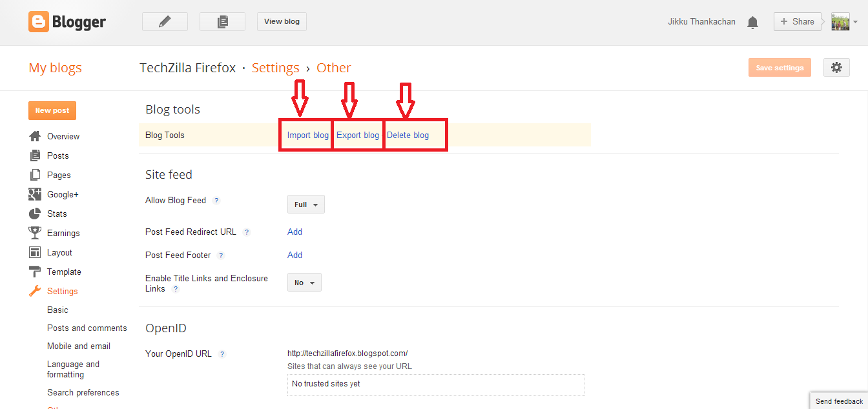
Task: Open Mobile and email settings
Action: [x=79, y=346]
